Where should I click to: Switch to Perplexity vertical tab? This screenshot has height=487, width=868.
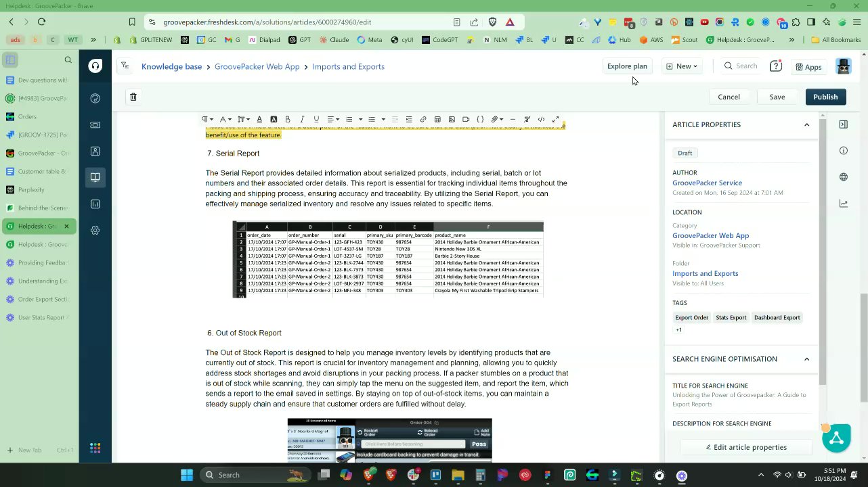39,190
